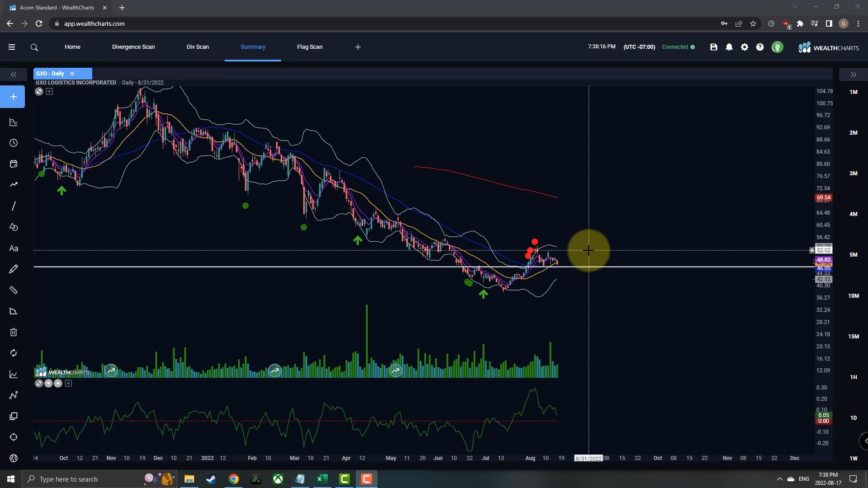
Task: Select the 1M timeframe
Action: click(x=853, y=92)
